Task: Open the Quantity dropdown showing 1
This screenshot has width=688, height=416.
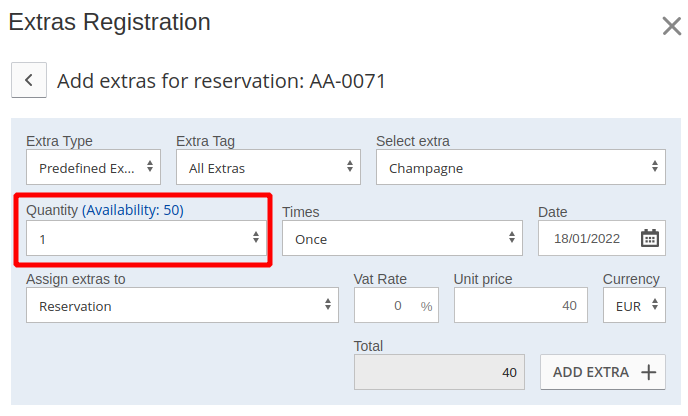Action: click(x=146, y=238)
